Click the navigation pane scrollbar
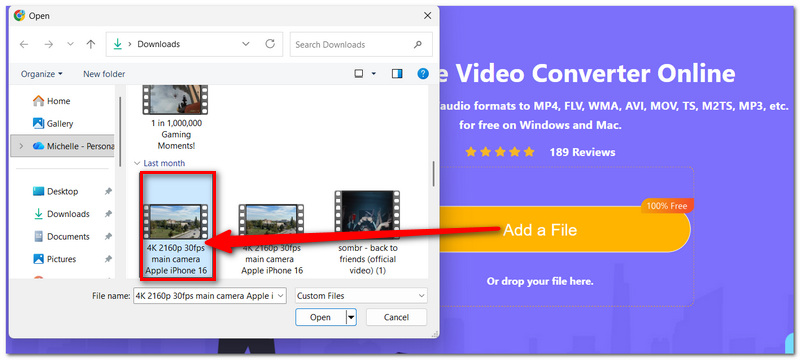The width and height of the screenshot is (800, 360). point(120,133)
